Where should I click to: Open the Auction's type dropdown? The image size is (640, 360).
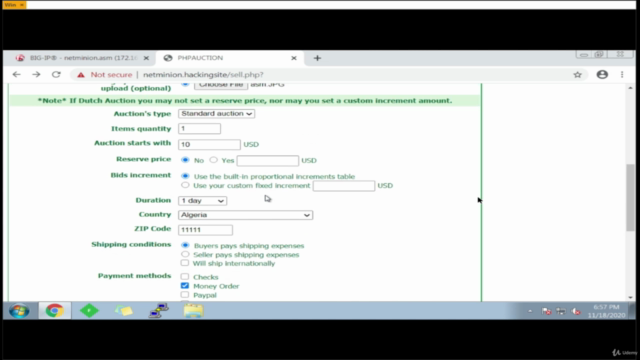pos(216,113)
